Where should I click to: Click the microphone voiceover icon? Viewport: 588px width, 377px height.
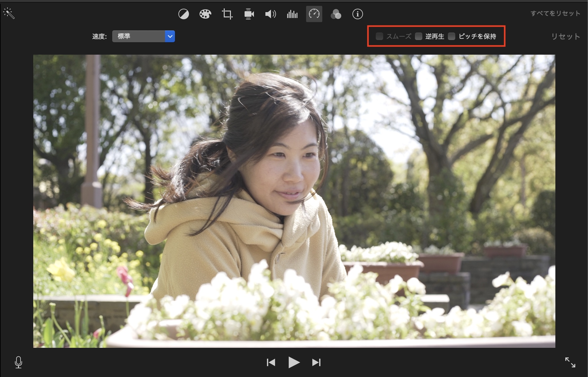click(x=18, y=362)
